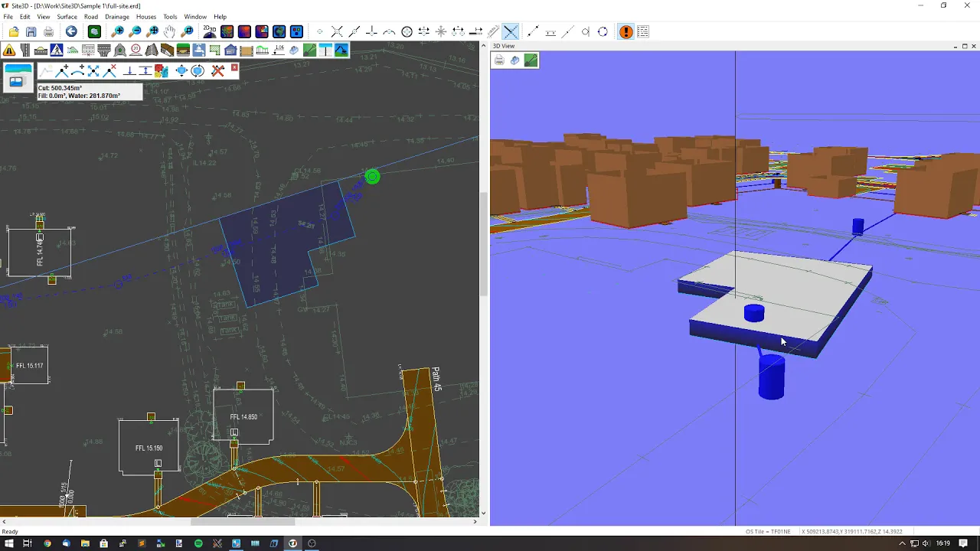Toggle the circle centre snap icon

point(407,31)
